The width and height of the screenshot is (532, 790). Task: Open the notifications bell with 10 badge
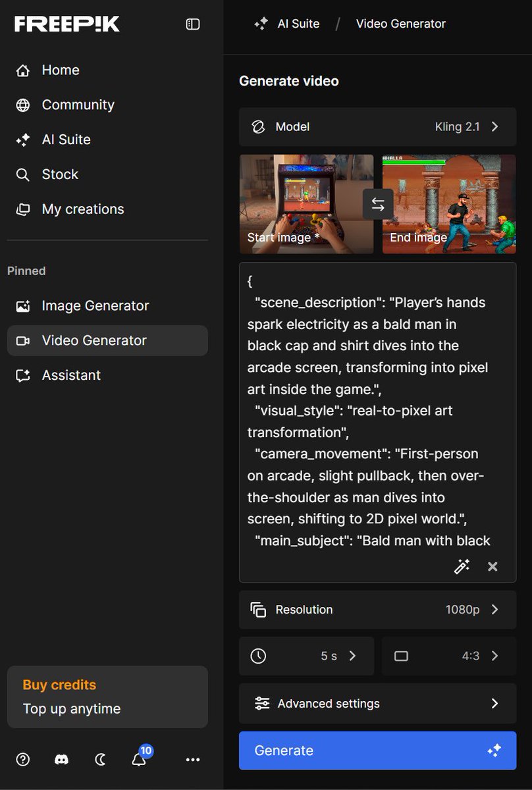[140, 758]
